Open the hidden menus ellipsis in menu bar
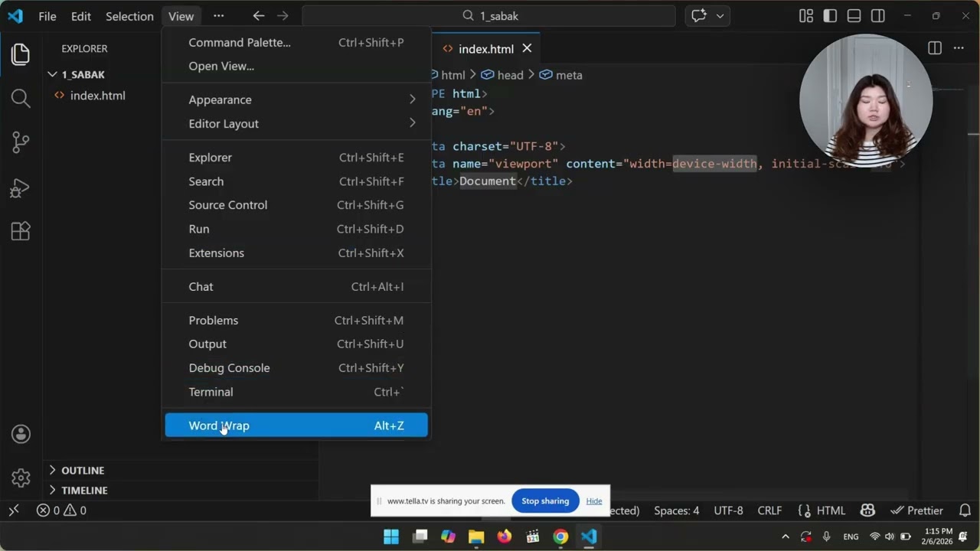 click(219, 16)
